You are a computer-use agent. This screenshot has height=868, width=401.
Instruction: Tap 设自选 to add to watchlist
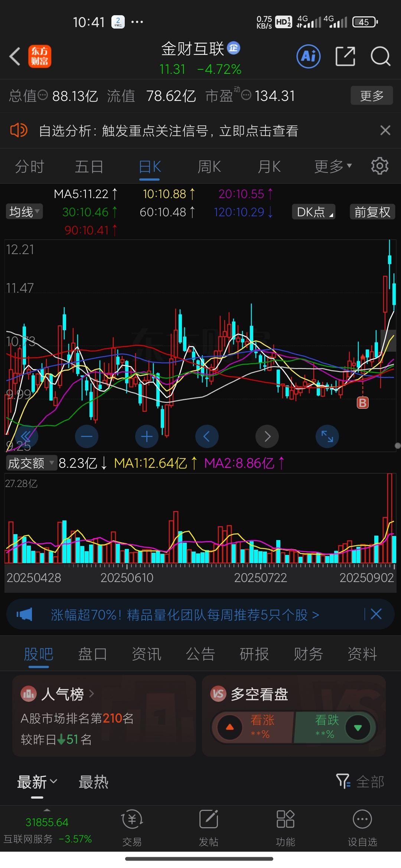(362, 828)
